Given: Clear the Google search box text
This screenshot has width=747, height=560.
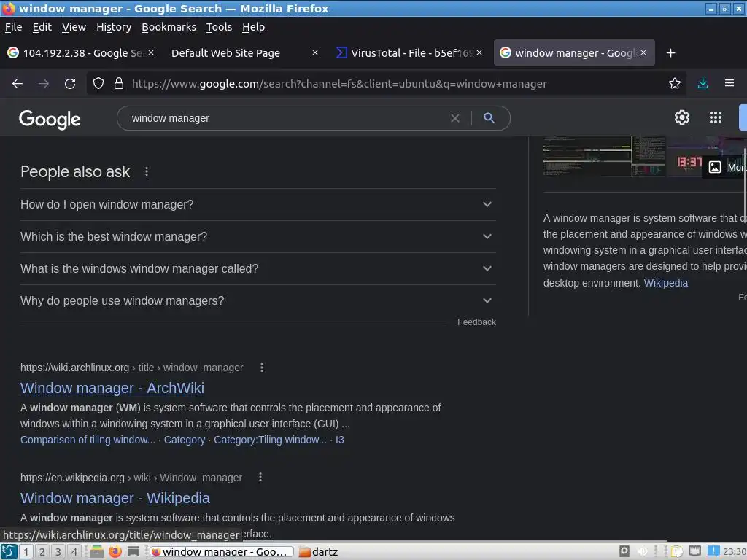Looking at the screenshot, I should click(x=455, y=118).
